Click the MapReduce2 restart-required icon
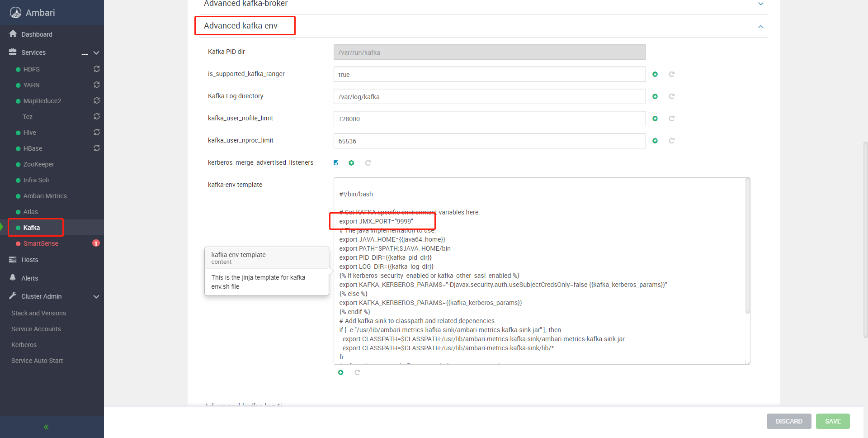Viewport: 868px width, 438px height. (96, 100)
